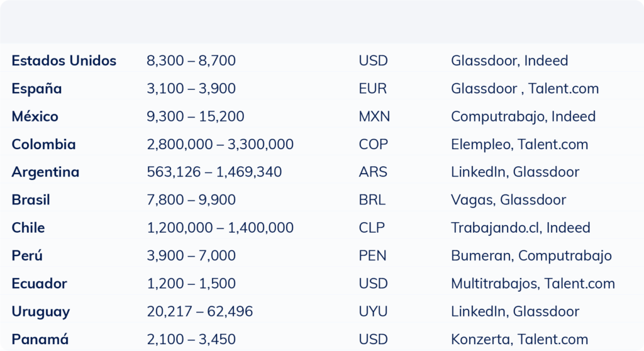This screenshot has height=351, width=644.
Task: Click the 563,126 – 1,469,340 range
Action: tap(214, 172)
